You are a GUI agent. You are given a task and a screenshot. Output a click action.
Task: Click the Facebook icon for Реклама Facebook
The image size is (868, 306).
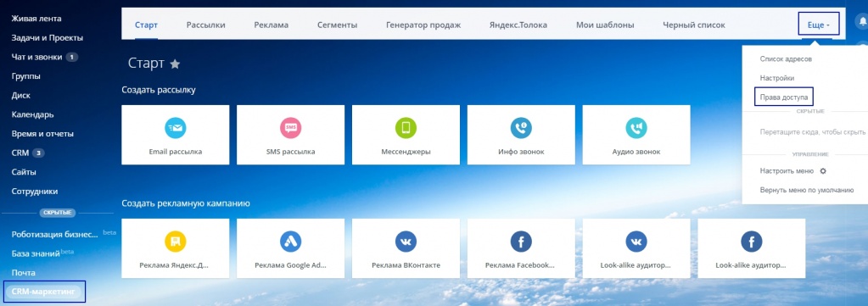click(x=521, y=242)
